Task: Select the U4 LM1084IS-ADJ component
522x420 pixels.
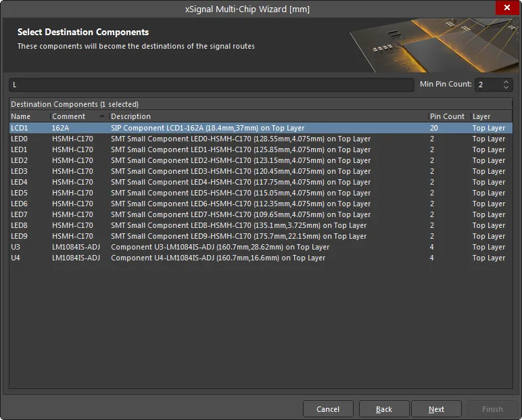Action: click(x=203, y=258)
